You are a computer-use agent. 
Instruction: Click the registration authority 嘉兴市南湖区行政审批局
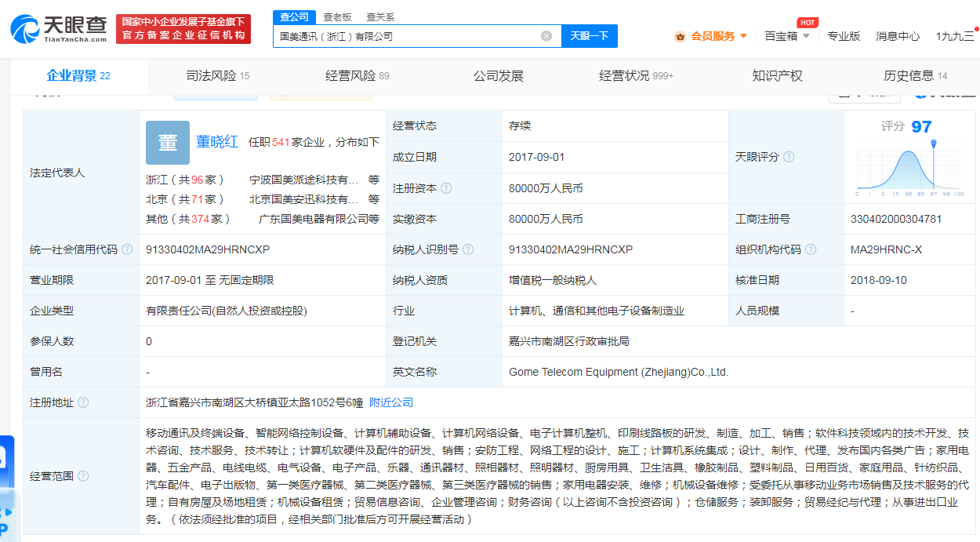(x=569, y=341)
